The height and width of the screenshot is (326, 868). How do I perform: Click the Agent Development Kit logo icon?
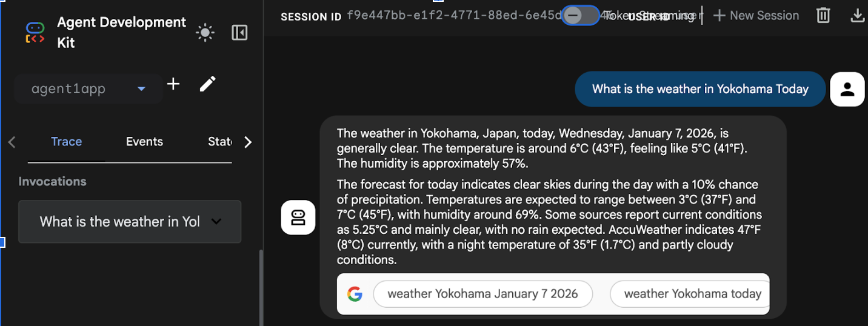35,33
